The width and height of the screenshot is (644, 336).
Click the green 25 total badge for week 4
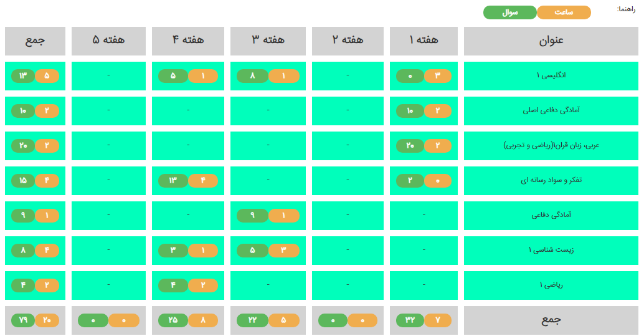(x=173, y=320)
